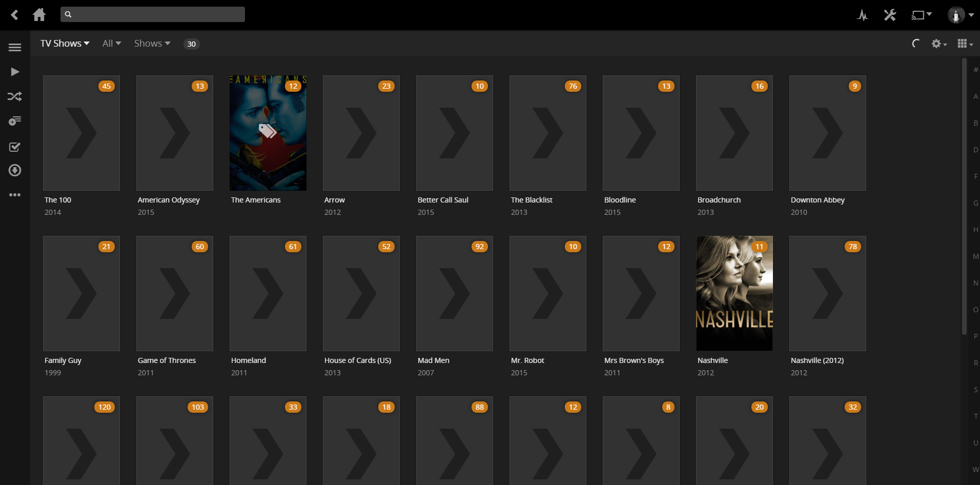Open the Mad Men poster thumbnail
This screenshot has height=485, width=980.
tap(455, 293)
